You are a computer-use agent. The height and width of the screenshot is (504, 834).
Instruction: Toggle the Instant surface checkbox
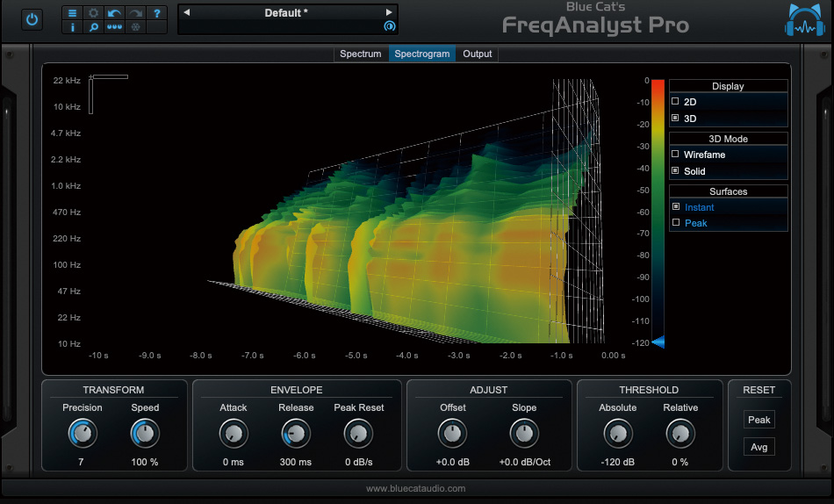[x=676, y=206]
